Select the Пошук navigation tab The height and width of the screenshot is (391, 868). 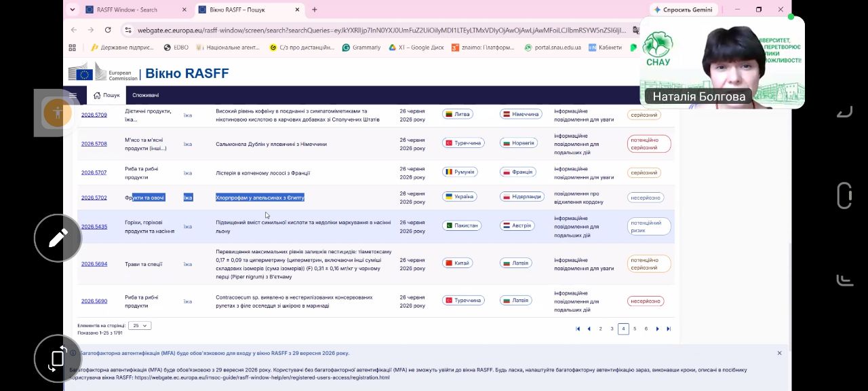coord(106,95)
